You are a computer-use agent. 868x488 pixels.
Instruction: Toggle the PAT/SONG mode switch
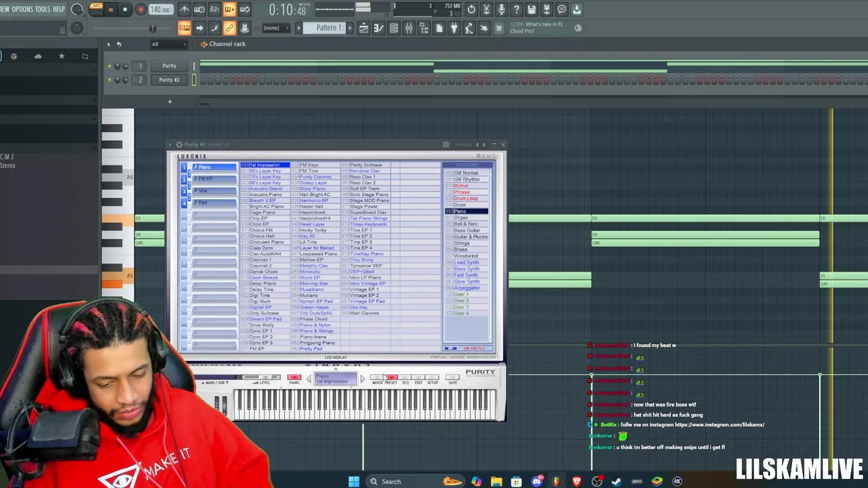96,9
